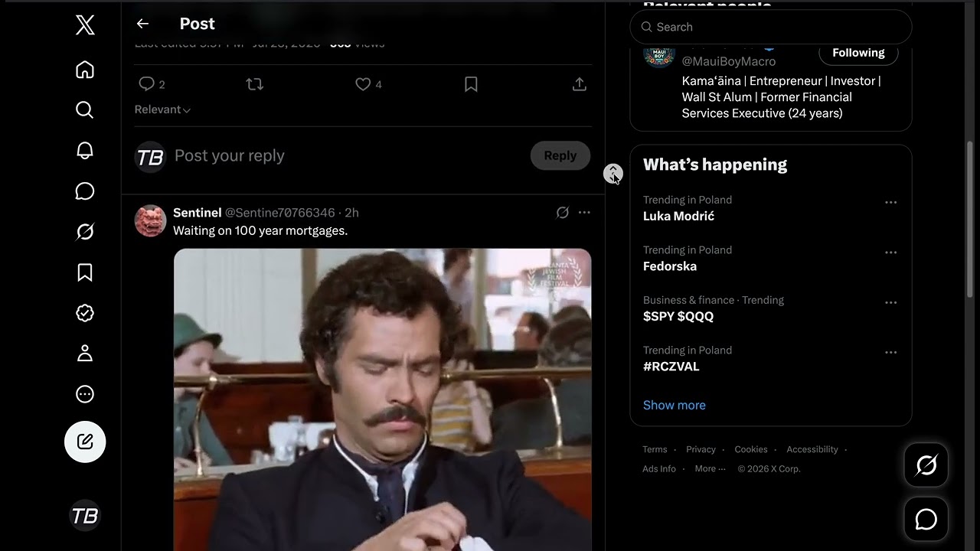Image resolution: width=980 pixels, height=551 pixels.
Task: Open options for the Luka Modrić trend
Action: click(x=890, y=203)
